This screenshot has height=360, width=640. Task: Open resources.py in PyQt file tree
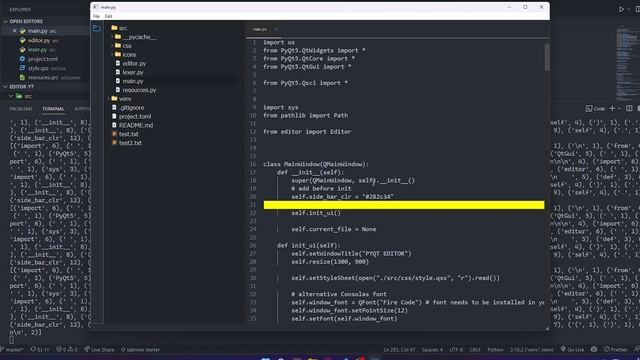click(139, 90)
